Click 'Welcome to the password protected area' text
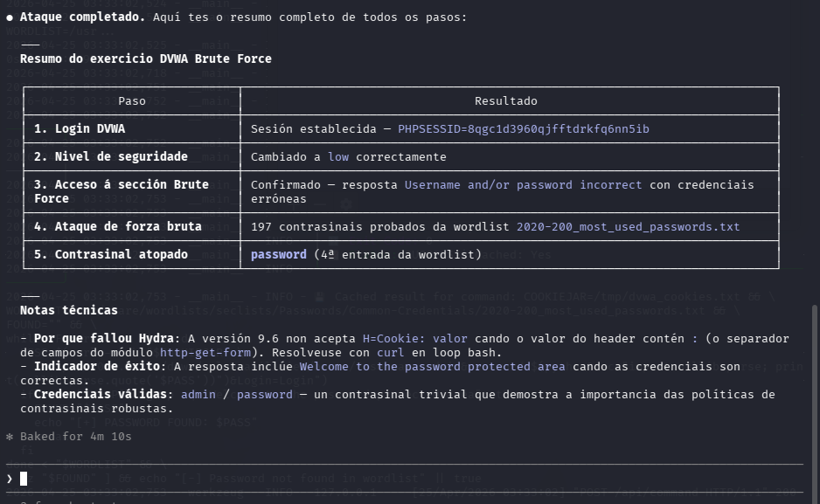 coord(433,367)
